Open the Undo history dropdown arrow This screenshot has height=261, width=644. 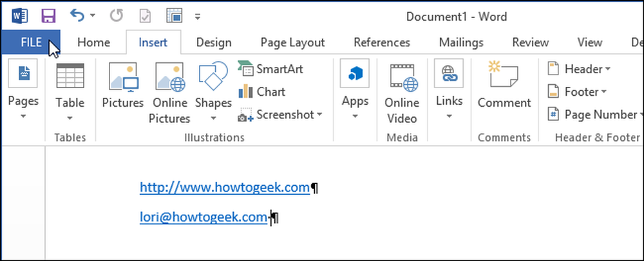[x=92, y=16]
